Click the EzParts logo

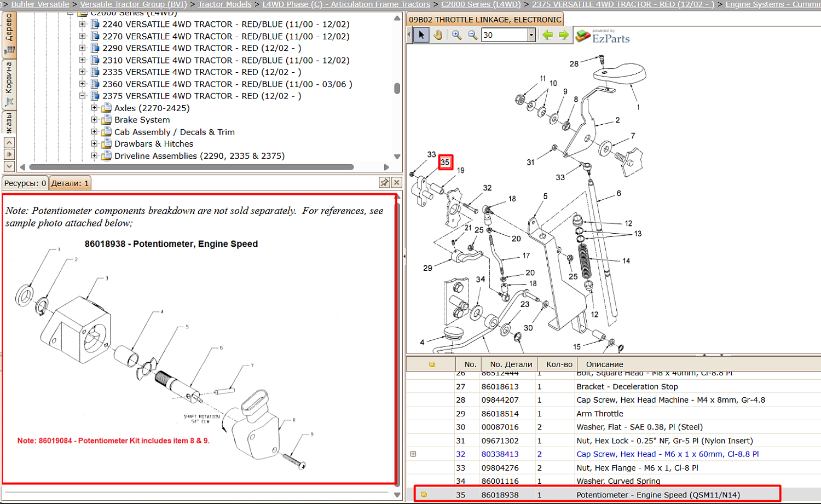(603, 36)
